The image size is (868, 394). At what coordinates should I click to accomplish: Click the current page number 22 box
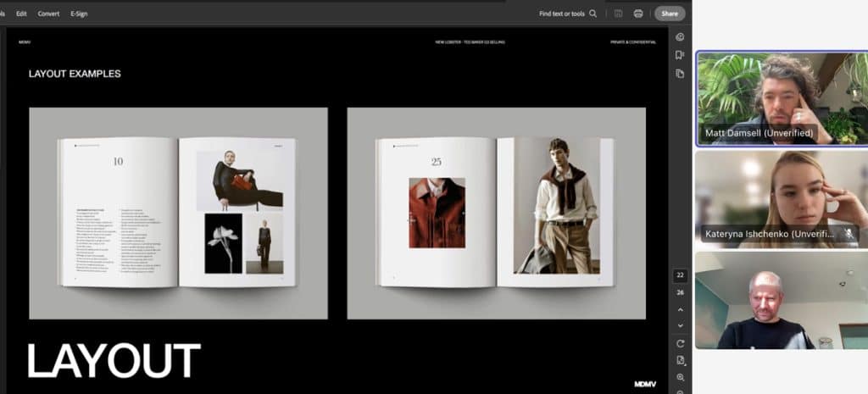[680, 276]
